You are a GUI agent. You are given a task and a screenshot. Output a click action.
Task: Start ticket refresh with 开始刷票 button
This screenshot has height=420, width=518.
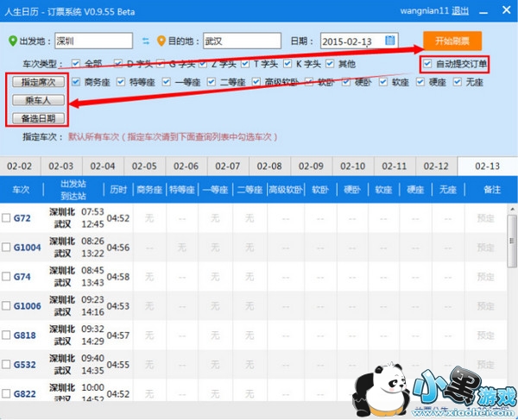point(452,41)
